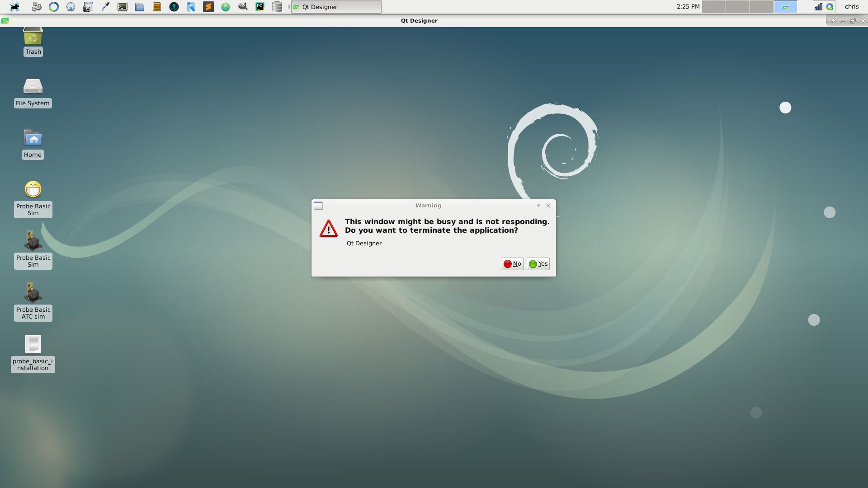Screen dimensions: 868x488
Task: Select the active fourth workspace
Action: pos(786,7)
